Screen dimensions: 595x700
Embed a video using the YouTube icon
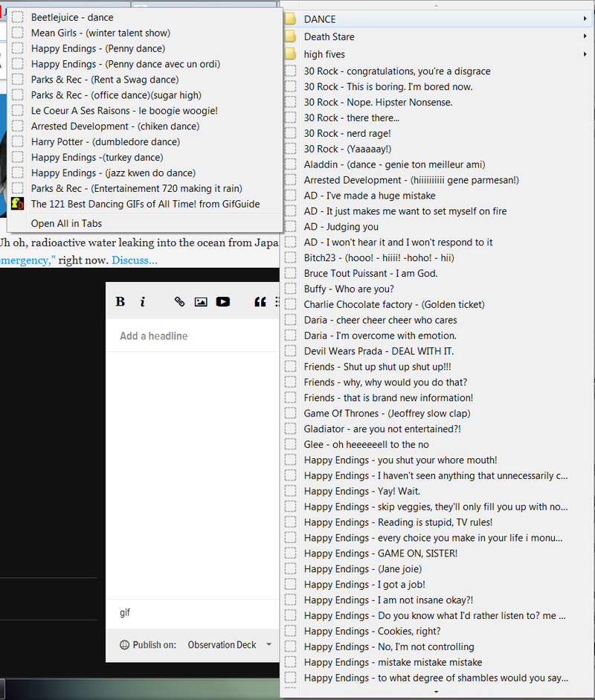[x=222, y=302]
